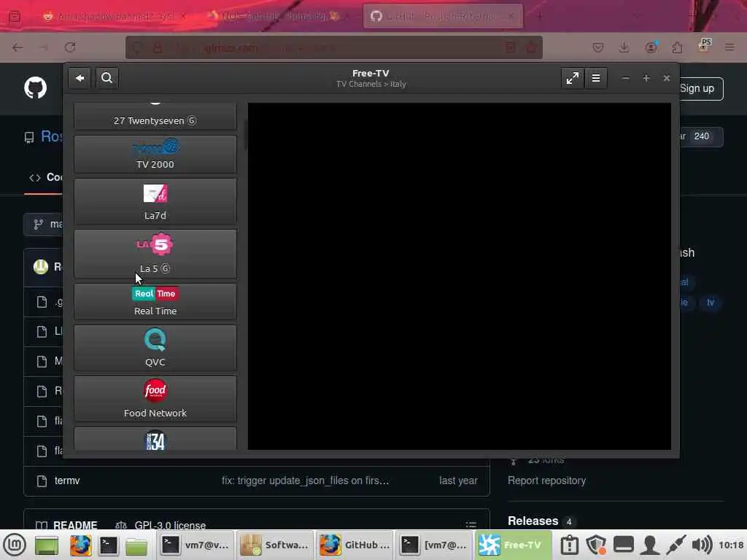Select the Food Network channel
The image size is (747, 560).
[155, 399]
